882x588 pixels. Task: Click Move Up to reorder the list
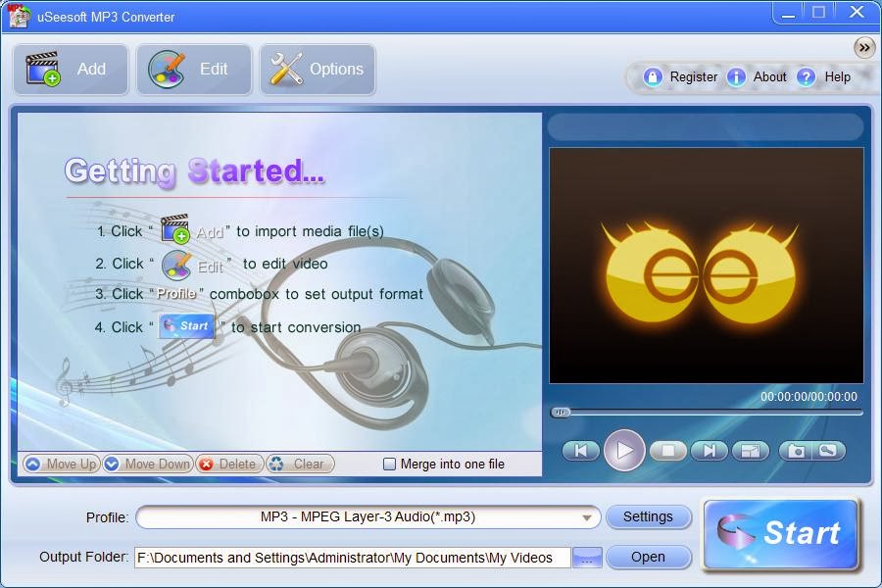pos(60,464)
